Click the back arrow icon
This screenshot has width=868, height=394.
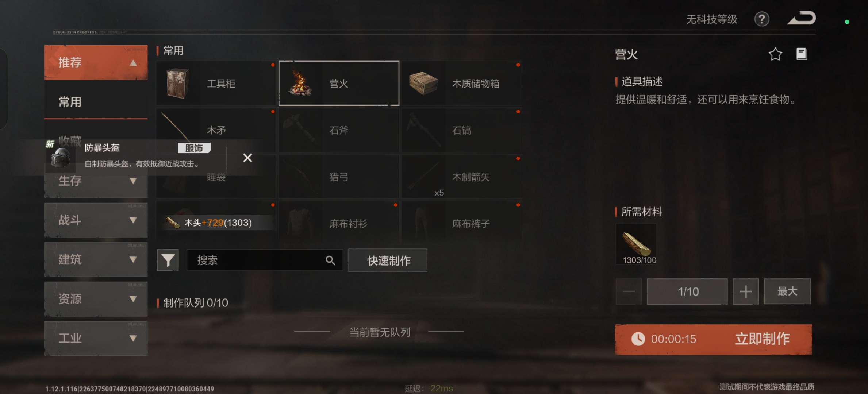802,18
